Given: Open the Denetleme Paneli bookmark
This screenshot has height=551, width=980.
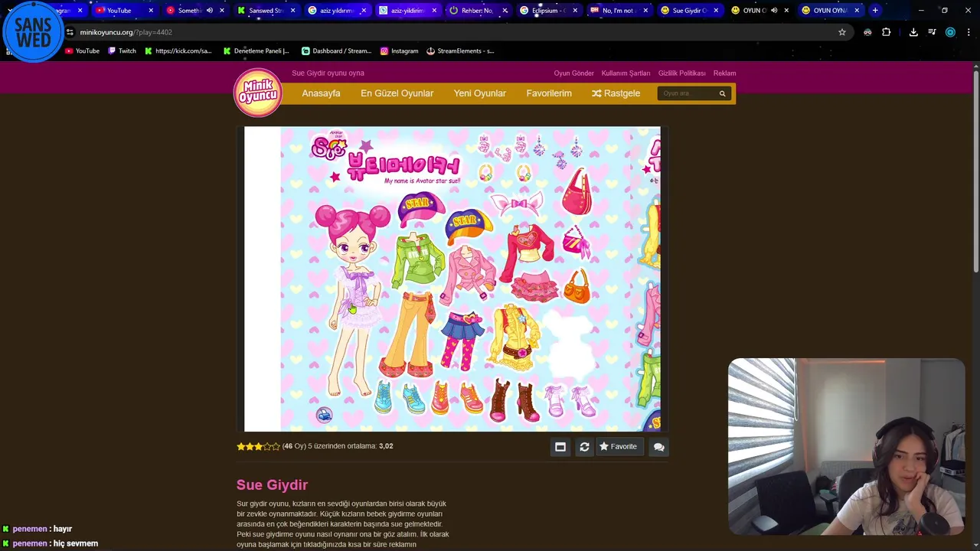Looking at the screenshot, I should [256, 51].
